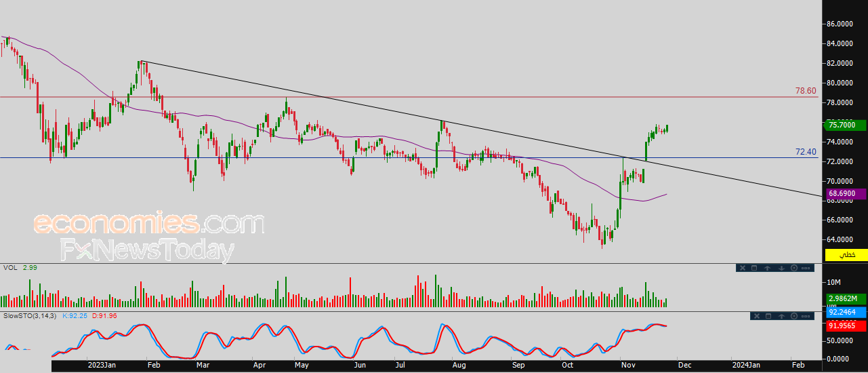Screen dimensions: 868x373
Task: Select the 72.40 support level label
Action: [806, 152]
